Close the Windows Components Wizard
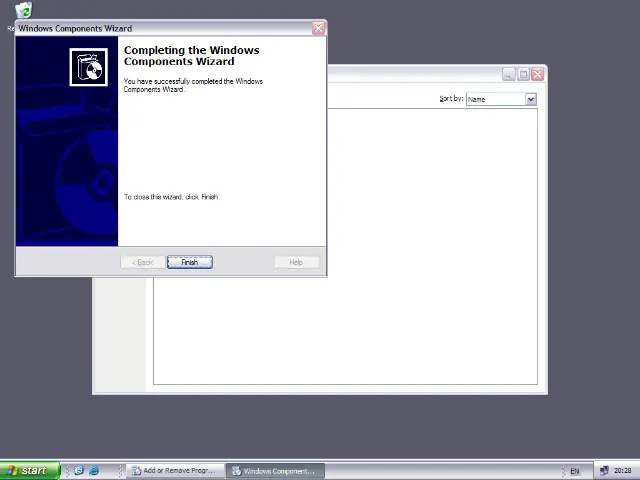 click(318, 28)
